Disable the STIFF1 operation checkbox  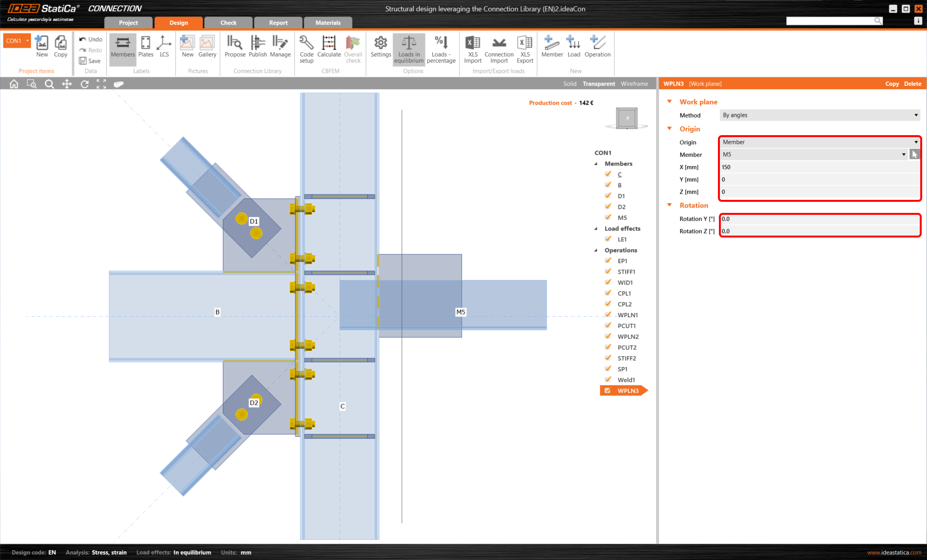[608, 271]
